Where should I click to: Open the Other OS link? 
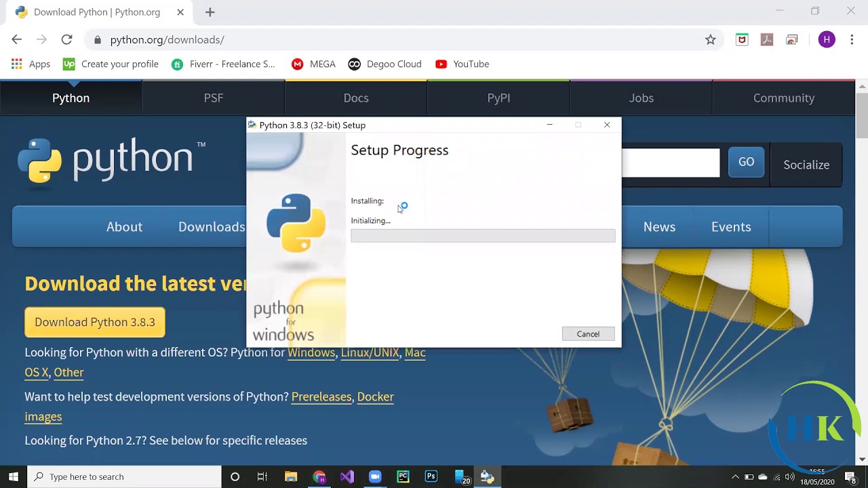(68, 372)
